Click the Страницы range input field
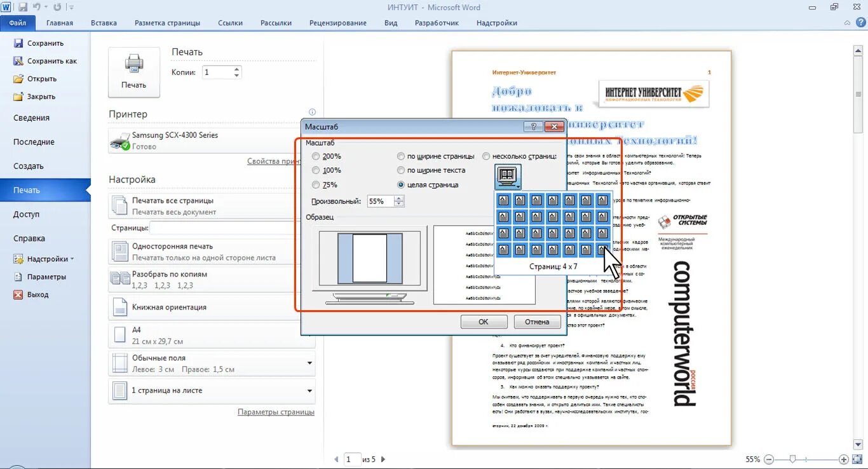Viewport: 868px width, 469px height. [x=225, y=228]
